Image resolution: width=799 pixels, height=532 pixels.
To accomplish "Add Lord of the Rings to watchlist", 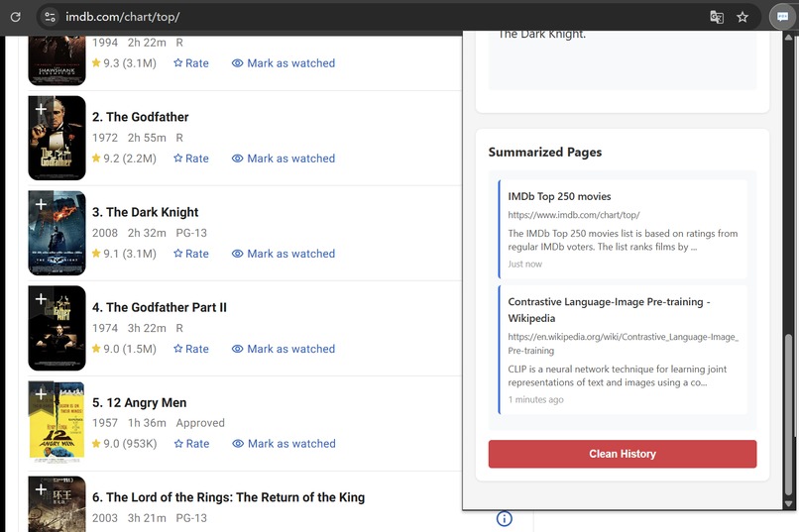I will (x=42, y=489).
